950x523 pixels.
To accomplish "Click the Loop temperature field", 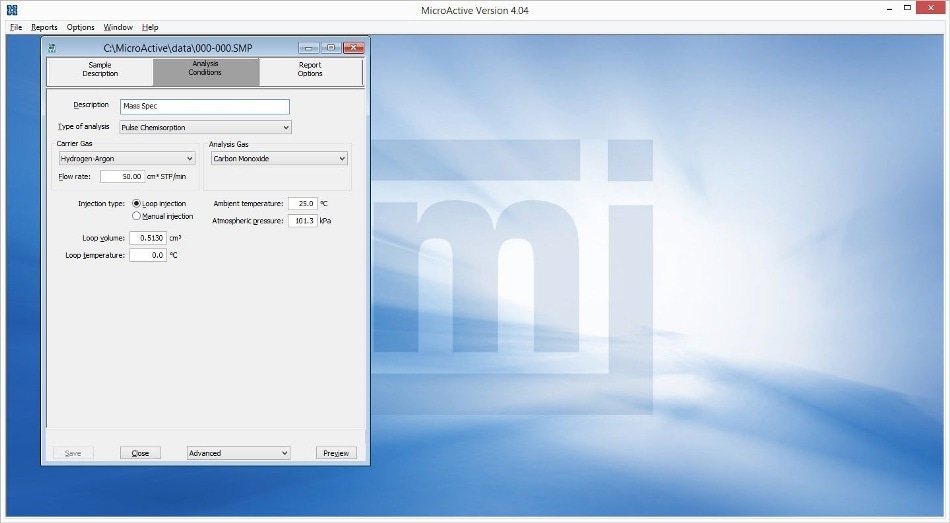I will coord(148,255).
